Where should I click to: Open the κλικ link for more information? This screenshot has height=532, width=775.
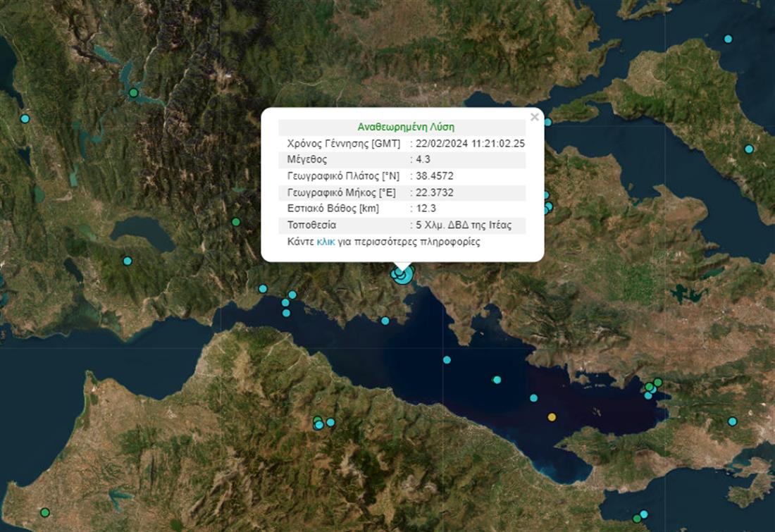[325, 241]
